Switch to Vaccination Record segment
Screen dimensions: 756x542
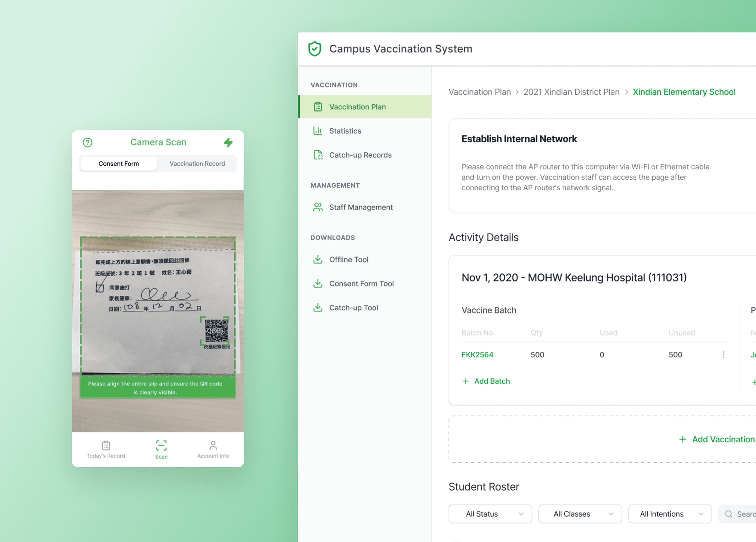tap(197, 164)
